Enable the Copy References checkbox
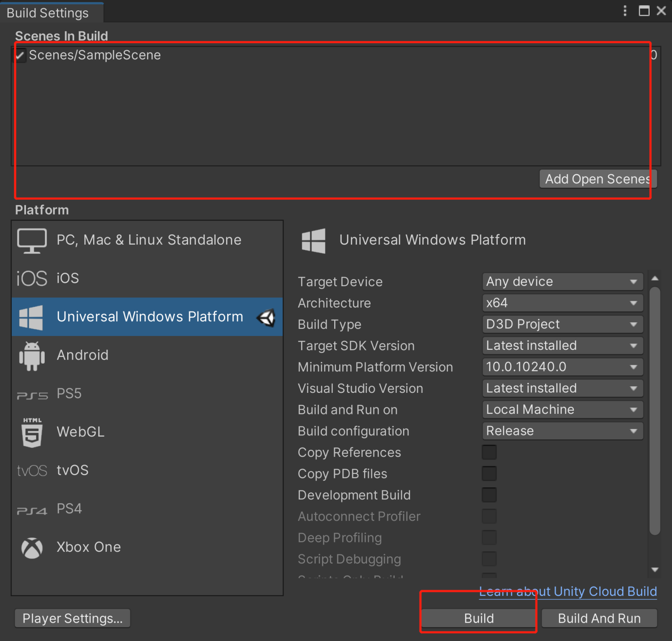 tap(489, 452)
